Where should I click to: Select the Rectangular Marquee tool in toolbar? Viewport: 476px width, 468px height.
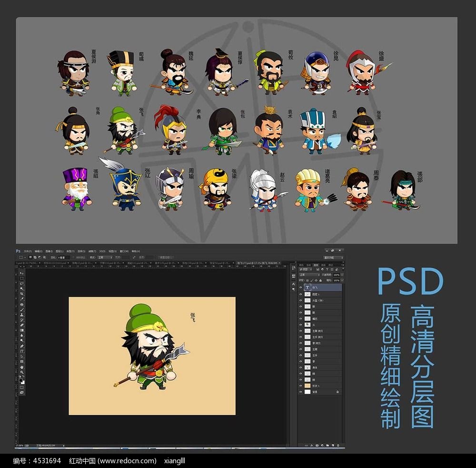[22, 278]
